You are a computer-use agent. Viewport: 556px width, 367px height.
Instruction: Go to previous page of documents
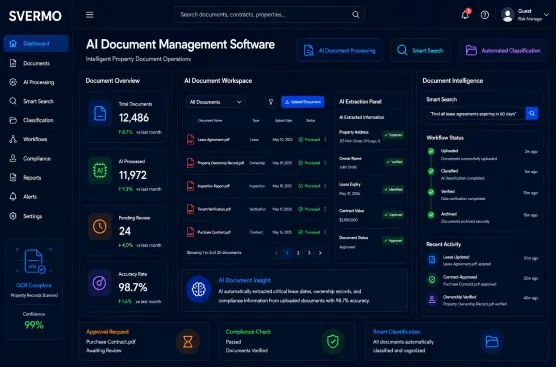pos(276,253)
